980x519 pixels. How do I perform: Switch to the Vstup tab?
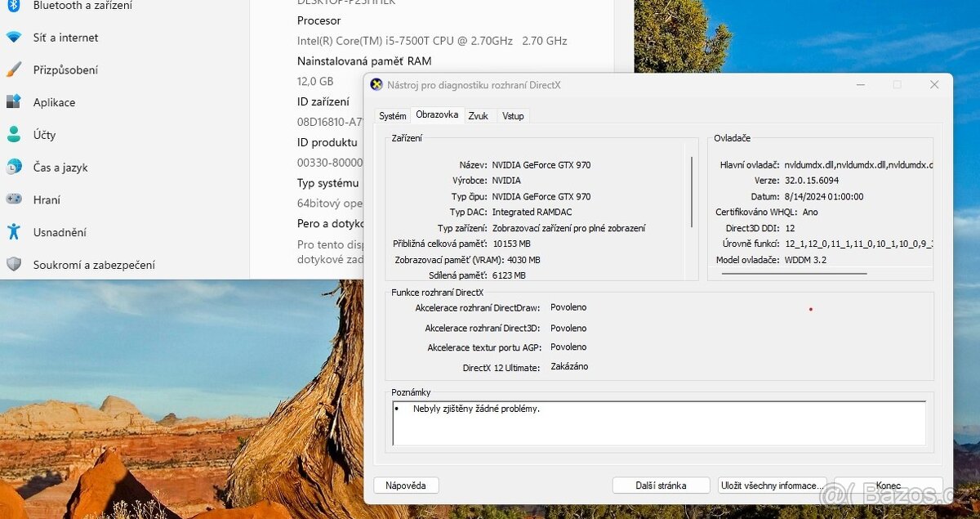pyautogui.click(x=513, y=116)
